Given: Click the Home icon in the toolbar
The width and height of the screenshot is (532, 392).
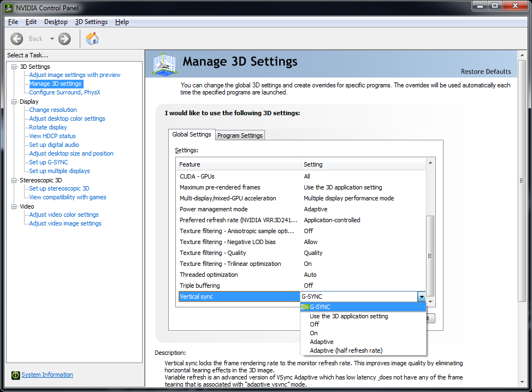Looking at the screenshot, I should (x=92, y=38).
